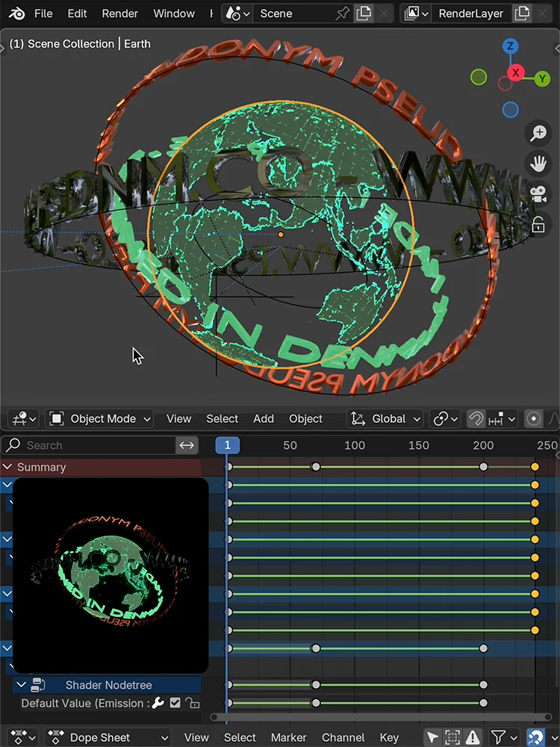The width and height of the screenshot is (560, 747).
Task: Align view to Y axis gizmo
Action: click(x=542, y=78)
